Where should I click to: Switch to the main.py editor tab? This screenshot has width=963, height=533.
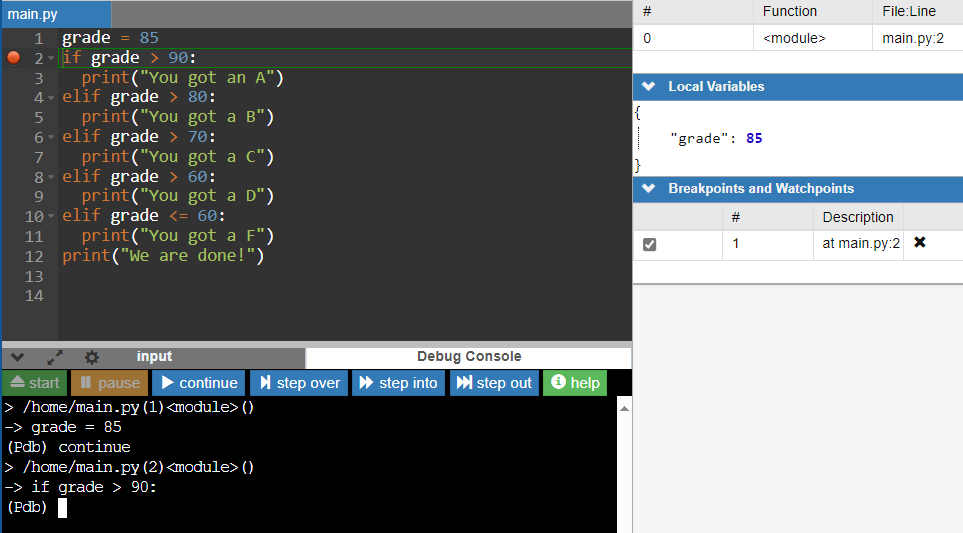pyautogui.click(x=57, y=14)
